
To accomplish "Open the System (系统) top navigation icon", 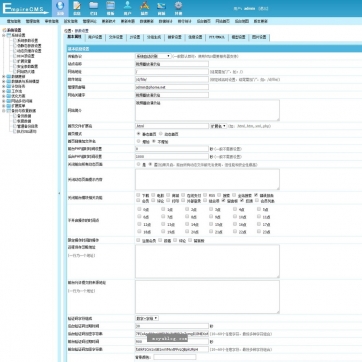I will [60, 8].
